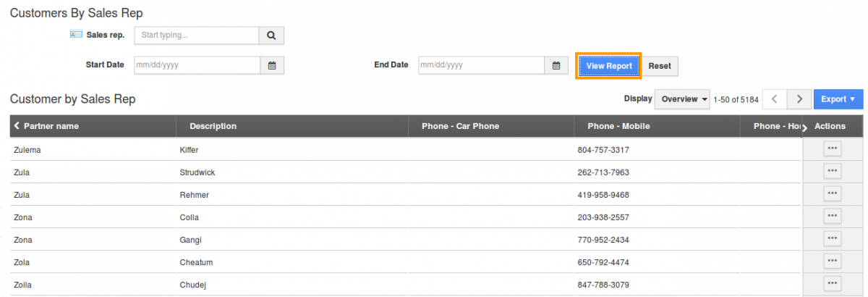Open actions menu for Zola Cheatum row
Viewport: 868px width, 297px height.
pos(832,261)
